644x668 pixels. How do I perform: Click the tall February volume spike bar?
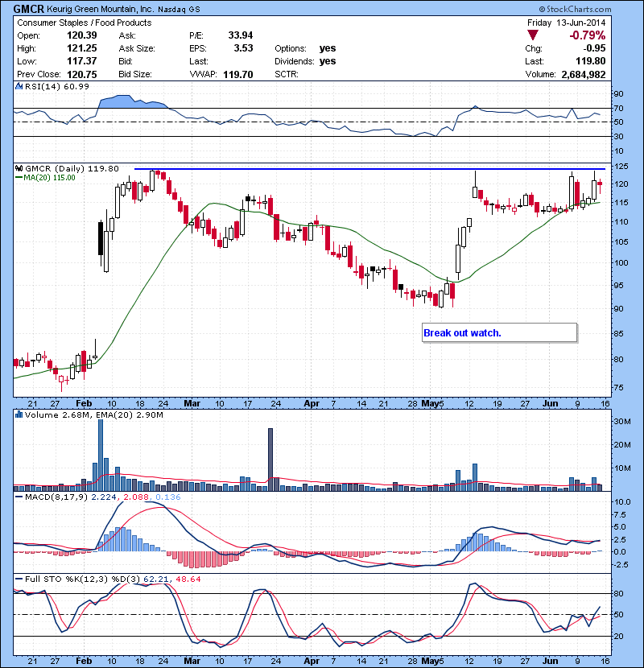tap(101, 455)
